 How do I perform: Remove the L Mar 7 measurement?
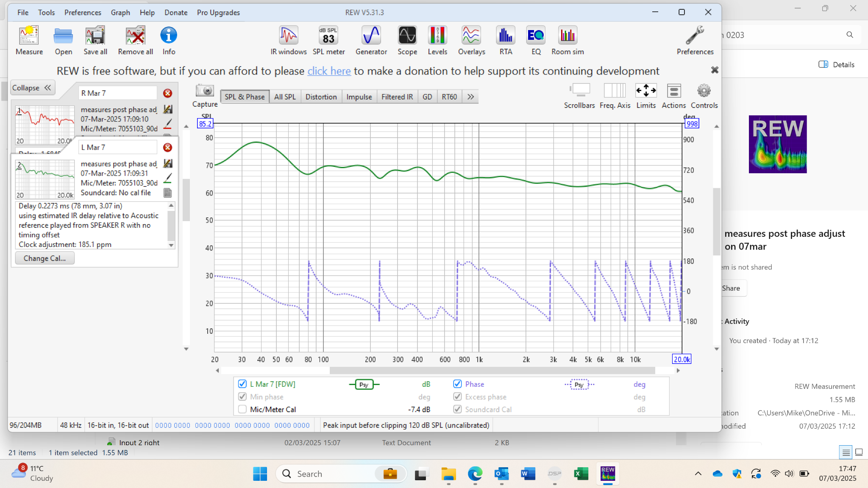(x=168, y=147)
